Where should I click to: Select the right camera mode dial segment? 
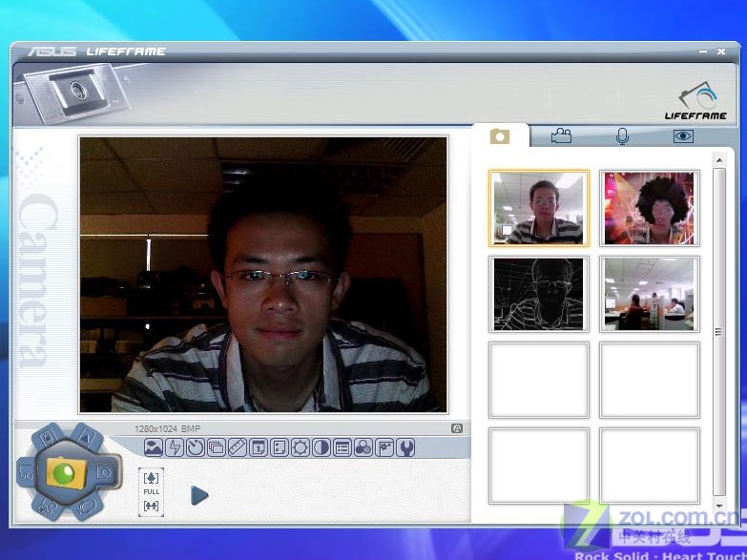point(106,472)
